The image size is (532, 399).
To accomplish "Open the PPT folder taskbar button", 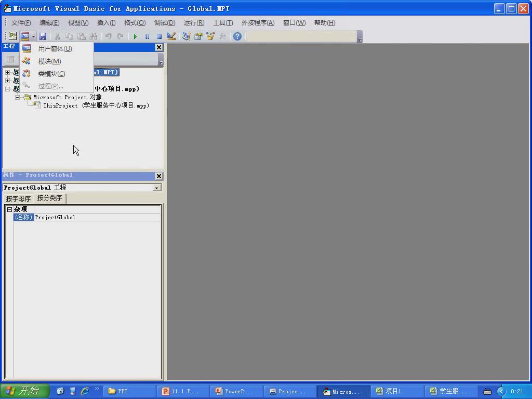I will tap(129, 391).
